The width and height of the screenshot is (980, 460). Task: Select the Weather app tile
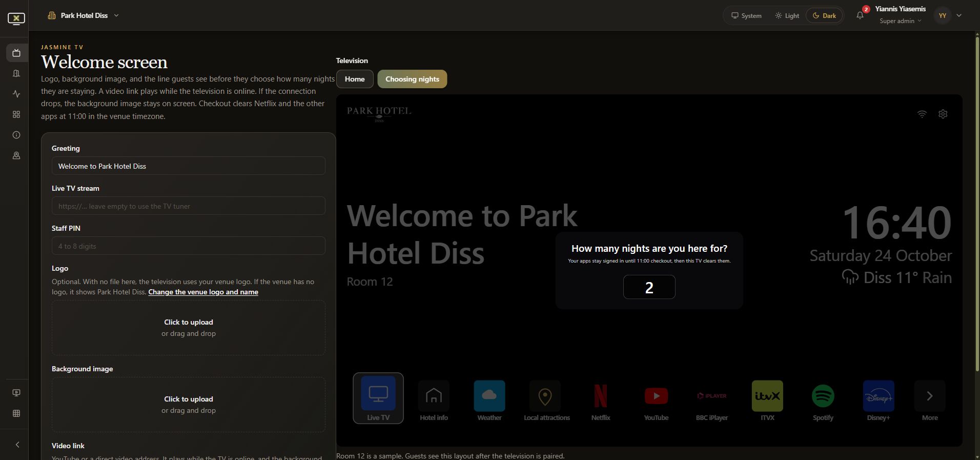coord(489,401)
